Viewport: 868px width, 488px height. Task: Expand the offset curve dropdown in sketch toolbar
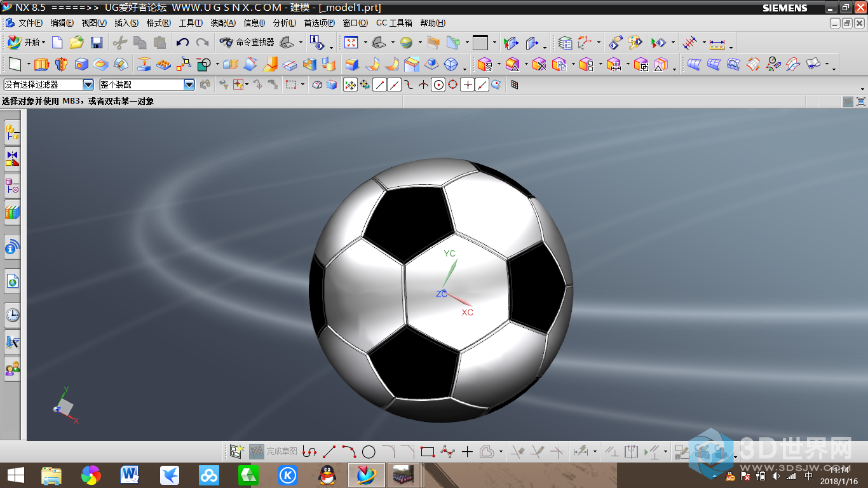pos(501,452)
